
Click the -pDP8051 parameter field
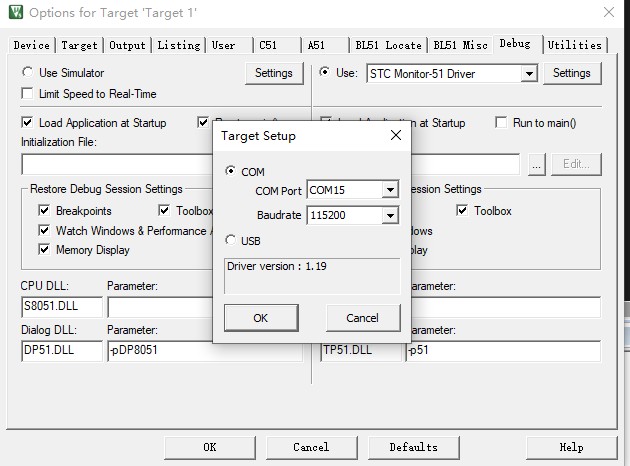click(205, 351)
